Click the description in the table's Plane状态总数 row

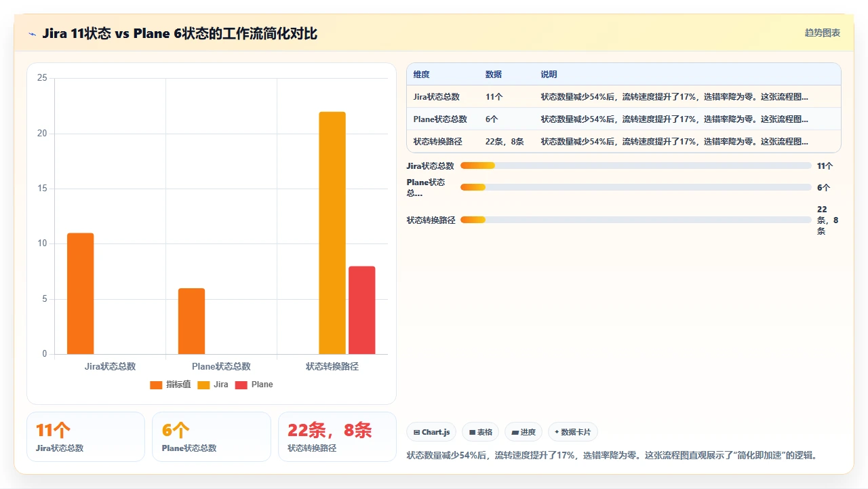coord(675,119)
